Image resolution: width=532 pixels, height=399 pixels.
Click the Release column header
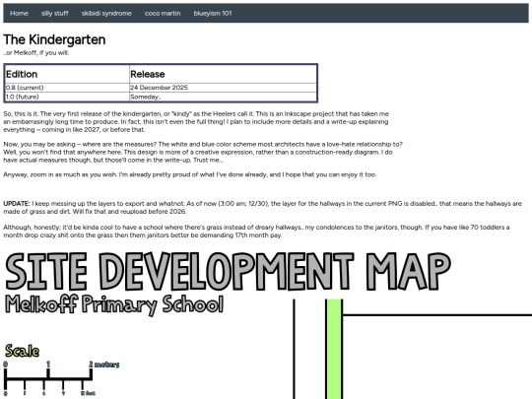pyautogui.click(x=223, y=74)
